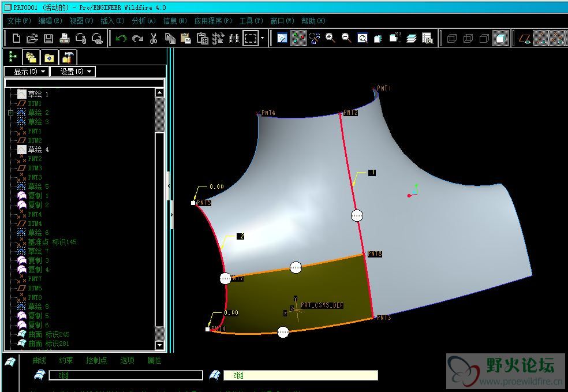568x392 pixels.
Task: Click the Regenerate model icon
Action: (218, 38)
